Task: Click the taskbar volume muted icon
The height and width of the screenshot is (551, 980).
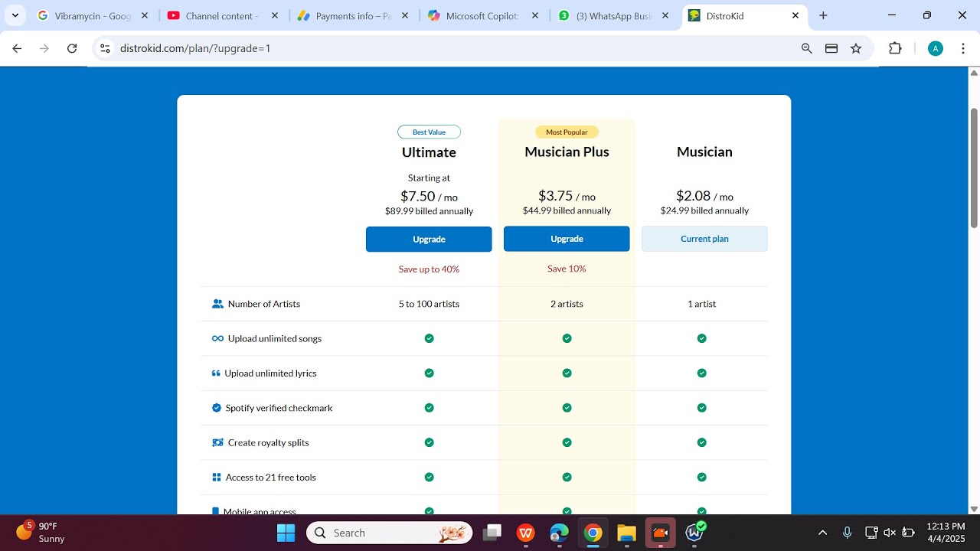Action: pyautogui.click(x=890, y=533)
